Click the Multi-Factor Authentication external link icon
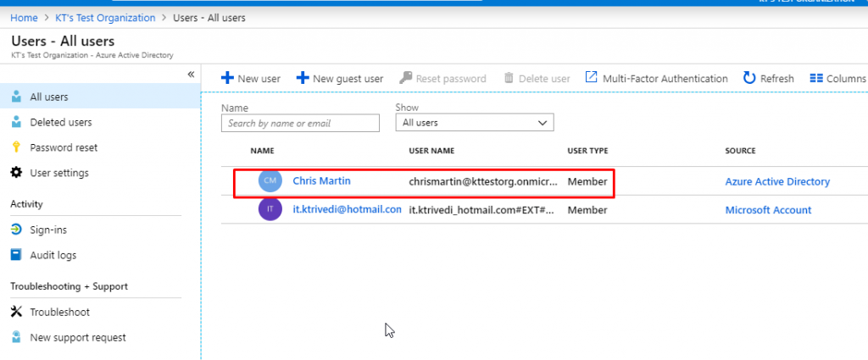 coord(591,77)
